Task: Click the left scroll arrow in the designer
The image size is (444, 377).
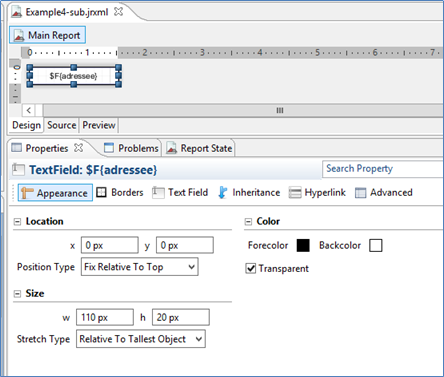Action: [x=29, y=110]
